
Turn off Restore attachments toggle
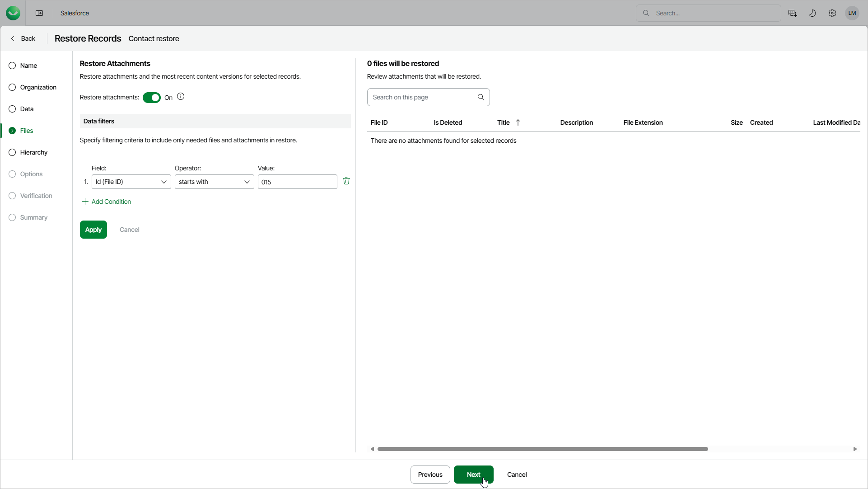(x=152, y=98)
